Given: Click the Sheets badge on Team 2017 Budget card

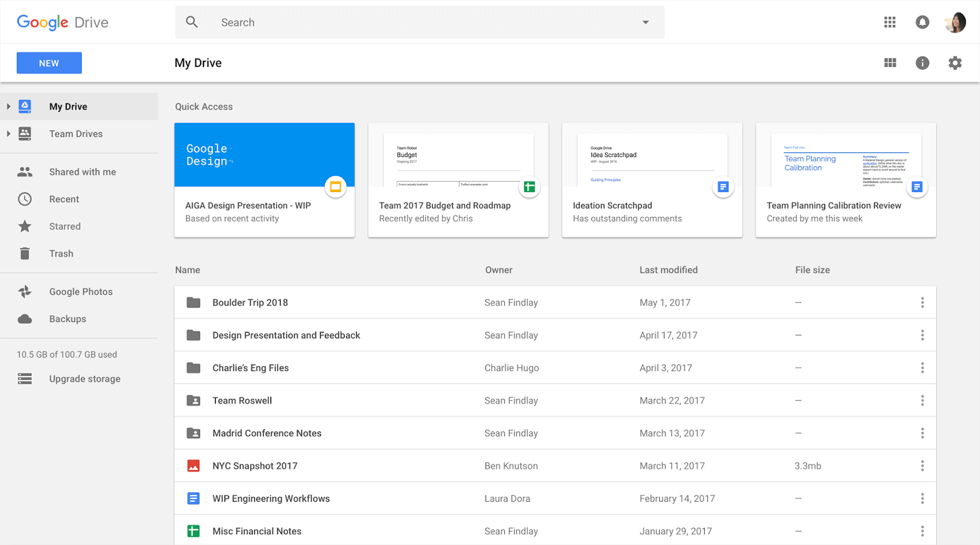Looking at the screenshot, I should click(x=530, y=187).
